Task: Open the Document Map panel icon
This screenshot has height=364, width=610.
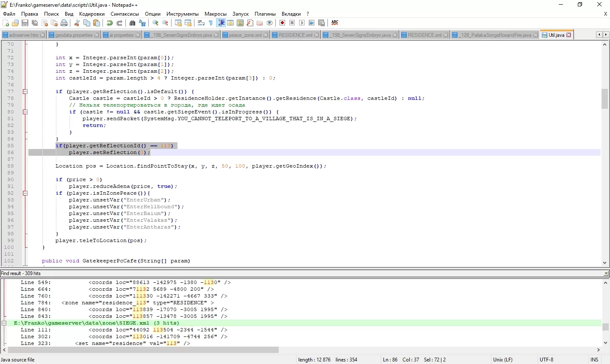Action: pos(240,23)
